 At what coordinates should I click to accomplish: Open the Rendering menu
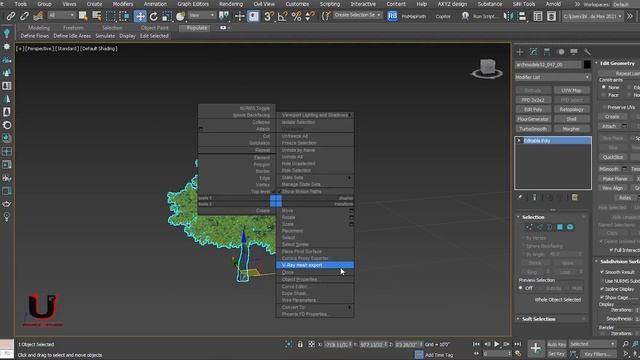coord(231,4)
